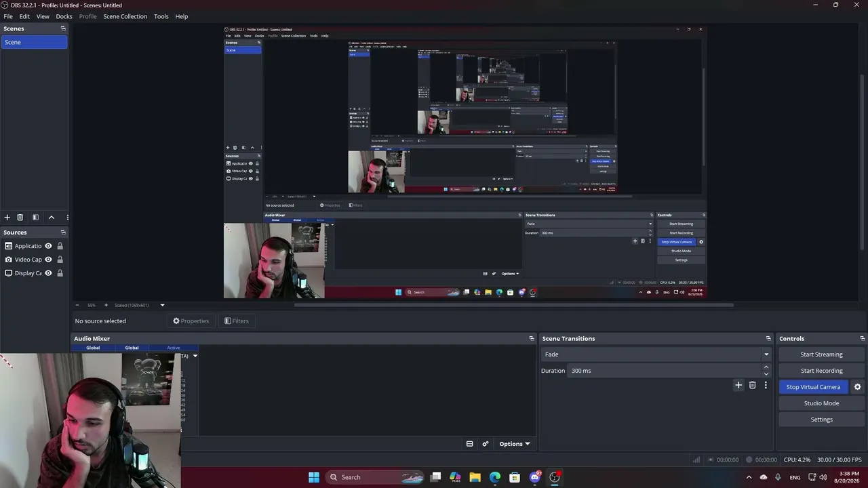Screen dimensions: 868x488
Task: Open the View menu
Action: [x=43, y=16]
